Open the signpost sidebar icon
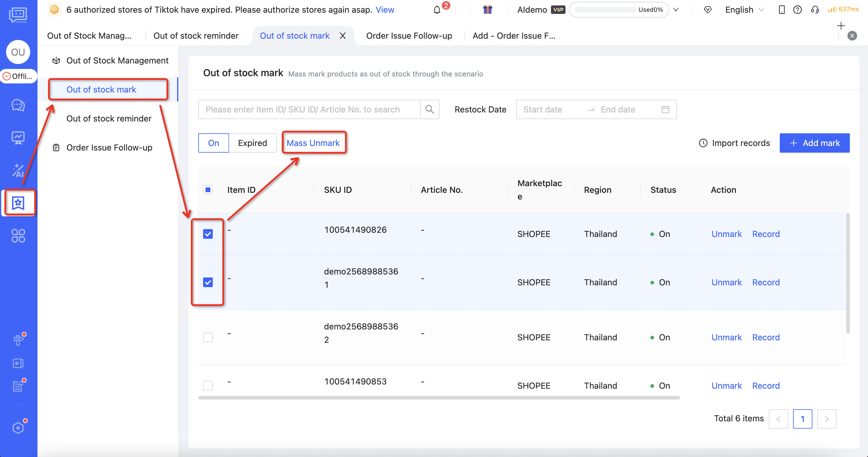 click(x=18, y=340)
